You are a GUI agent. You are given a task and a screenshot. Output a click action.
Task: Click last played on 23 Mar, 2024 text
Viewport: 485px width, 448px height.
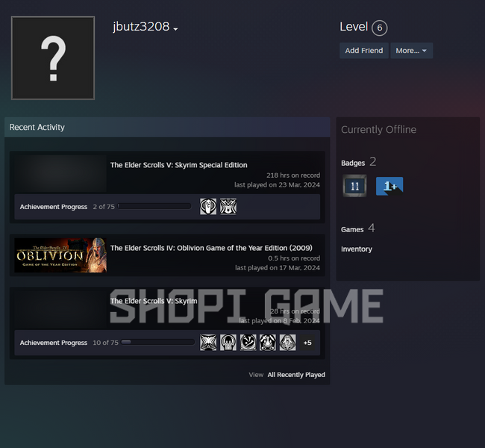(x=277, y=185)
